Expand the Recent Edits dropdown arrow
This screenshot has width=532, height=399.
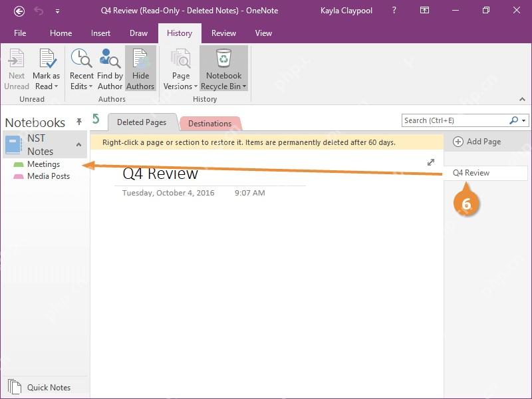(90, 86)
